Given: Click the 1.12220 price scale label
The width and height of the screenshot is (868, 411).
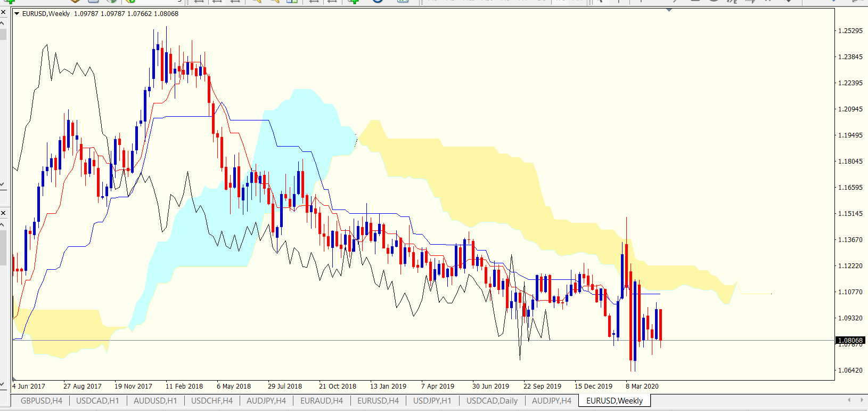Looking at the screenshot, I should point(850,266).
